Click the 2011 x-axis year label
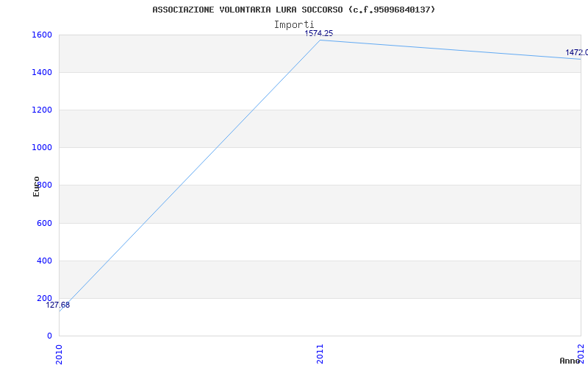588x368 pixels. click(320, 353)
